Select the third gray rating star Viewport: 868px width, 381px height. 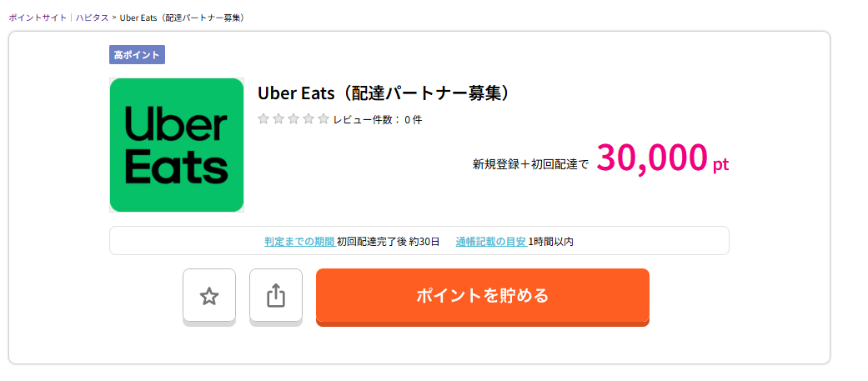294,118
